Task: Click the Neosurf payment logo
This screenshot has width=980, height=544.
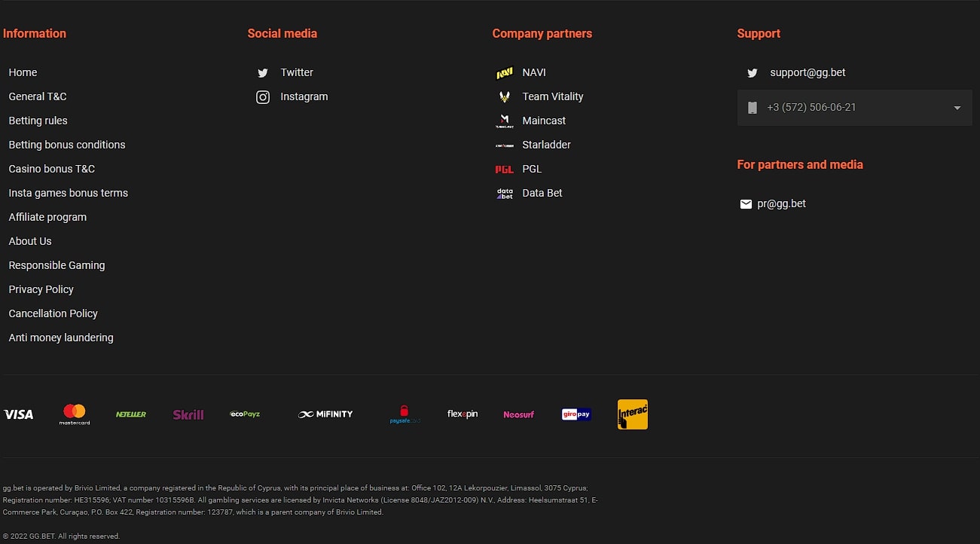Action: (519, 414)
